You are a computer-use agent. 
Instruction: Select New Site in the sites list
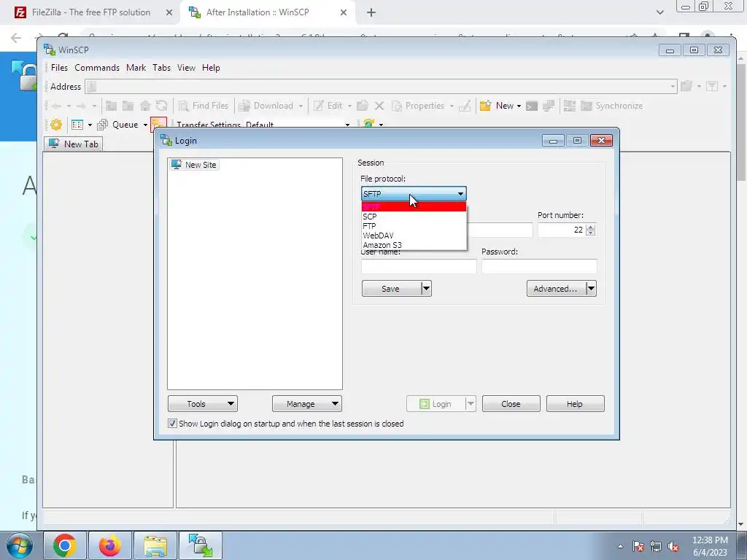click(194, 165)
